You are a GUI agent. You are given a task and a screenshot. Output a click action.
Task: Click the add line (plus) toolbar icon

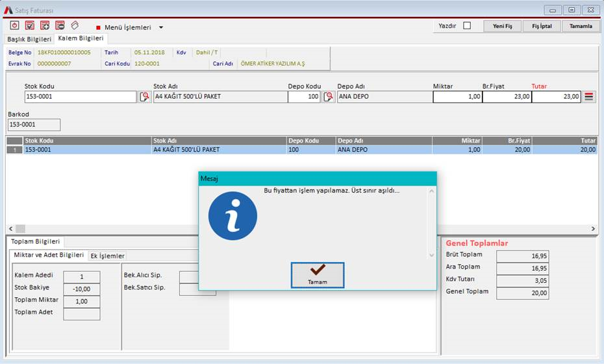(45, 25)
